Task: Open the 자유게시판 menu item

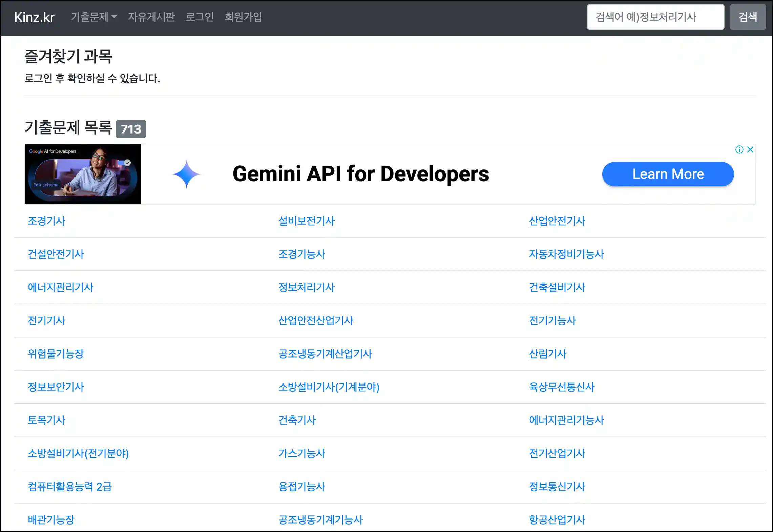Action: click(x=151, y=17)
